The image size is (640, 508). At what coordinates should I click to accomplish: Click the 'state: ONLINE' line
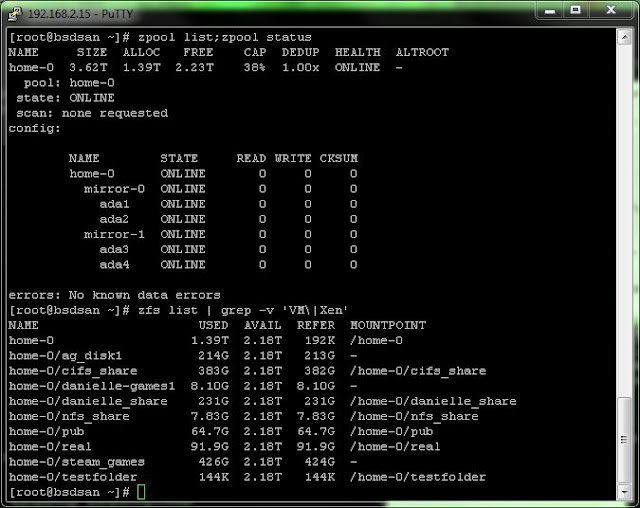[65, 98]
